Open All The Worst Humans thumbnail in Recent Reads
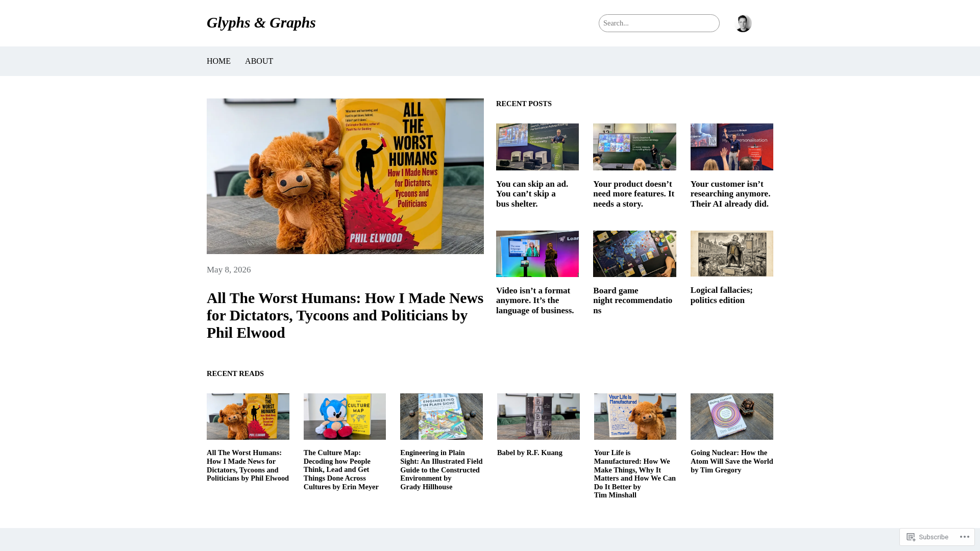This screenshot has height=551, width=980. [x=248, y=416]
